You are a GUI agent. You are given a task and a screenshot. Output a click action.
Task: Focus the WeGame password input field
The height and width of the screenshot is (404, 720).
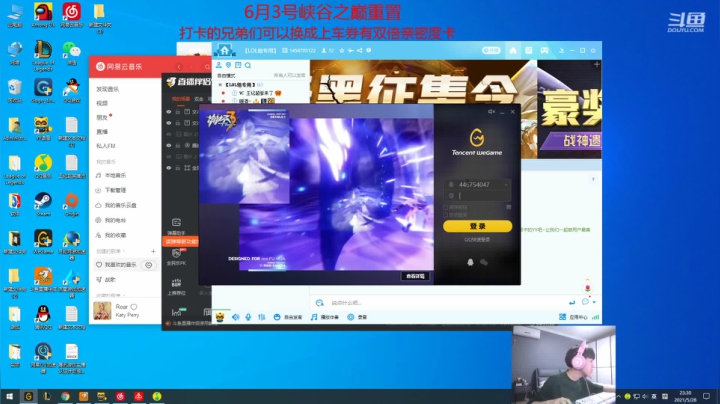tap(477, 195)
